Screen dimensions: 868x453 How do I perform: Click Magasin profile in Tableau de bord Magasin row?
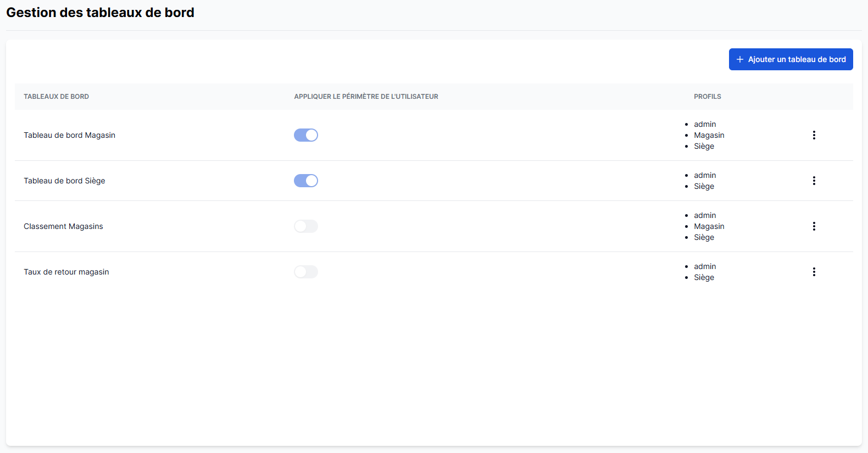(x=709, y=135)
